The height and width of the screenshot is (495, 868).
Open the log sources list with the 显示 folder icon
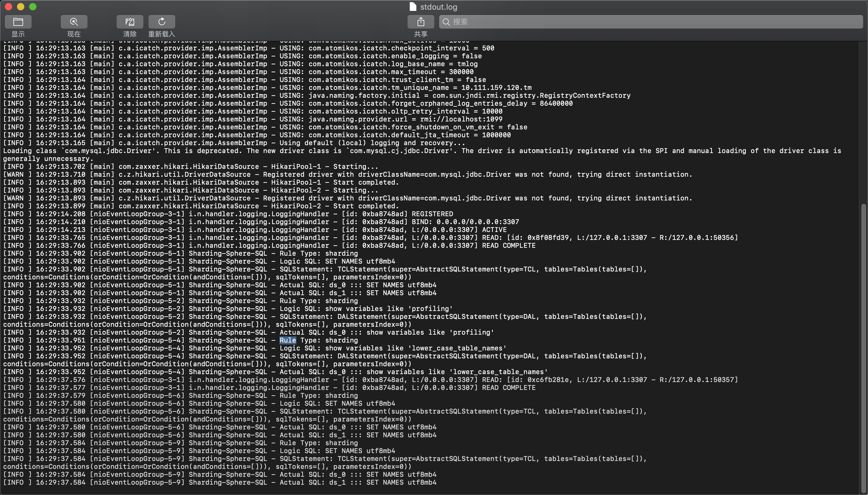pyautogui.click(x=18, y=22)
